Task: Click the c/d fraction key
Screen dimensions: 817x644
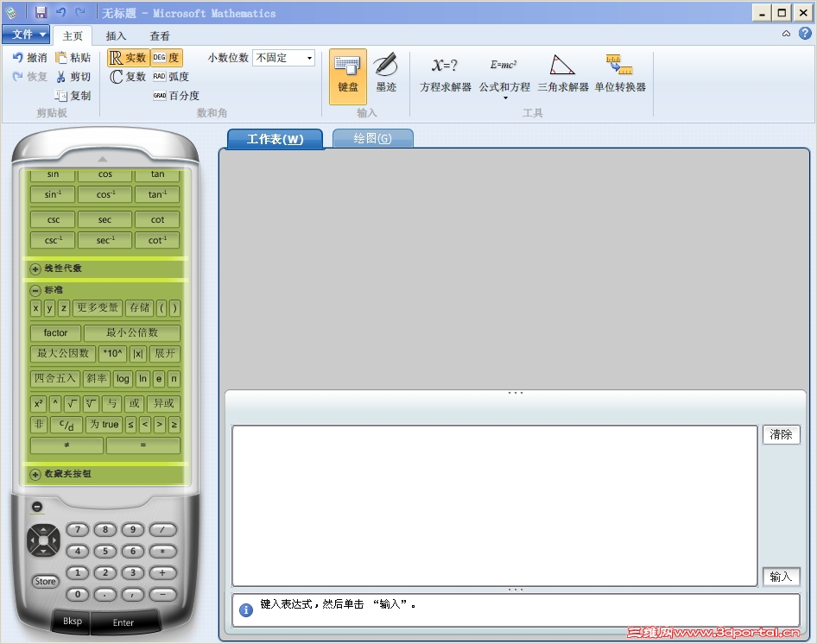Action: [66, 425]
